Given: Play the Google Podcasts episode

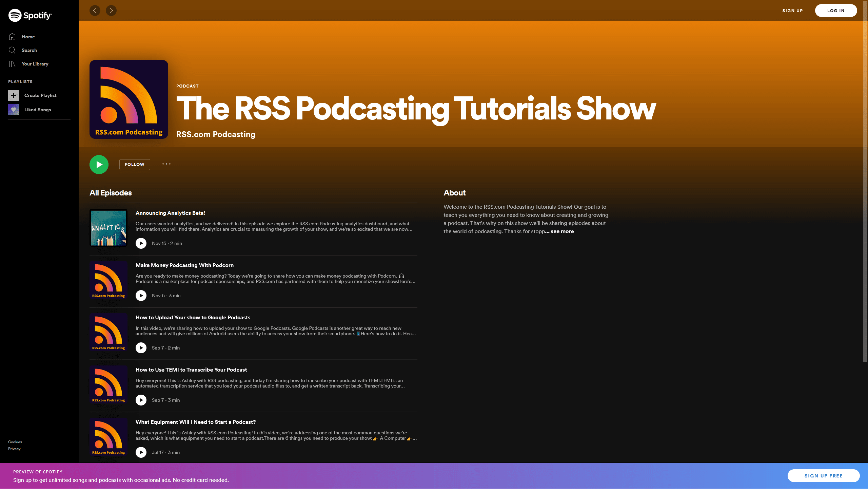Looking at the screenshot, I should pos(141,348).
